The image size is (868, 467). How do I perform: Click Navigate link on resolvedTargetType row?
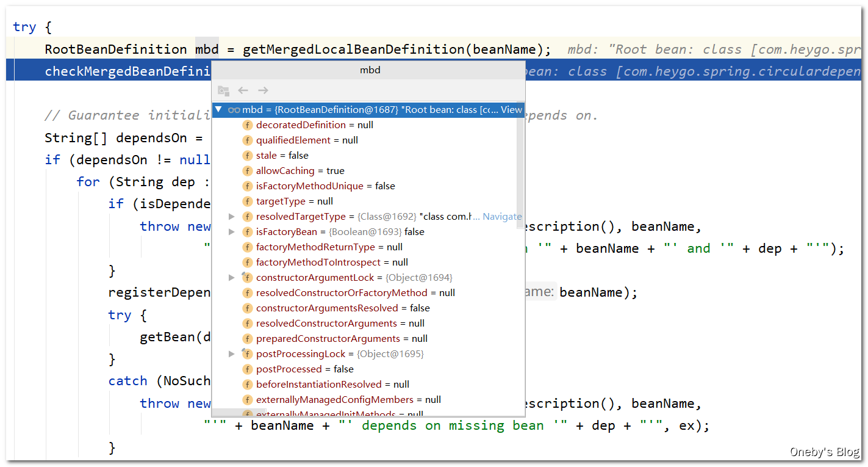coord(502,217)
